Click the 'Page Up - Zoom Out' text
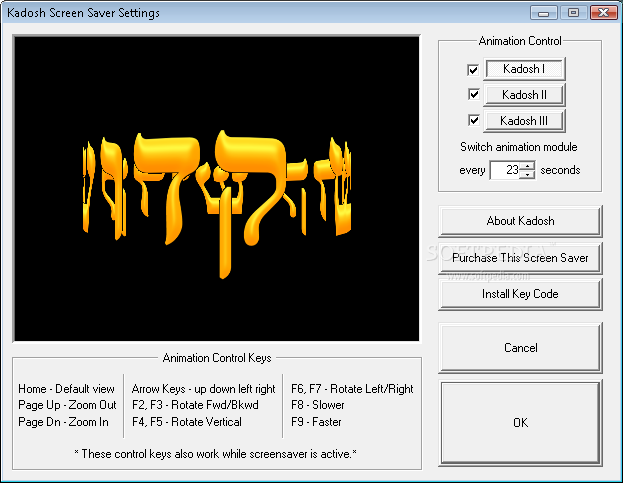This screenshot has height=483, width=623. tap(67, 405)
